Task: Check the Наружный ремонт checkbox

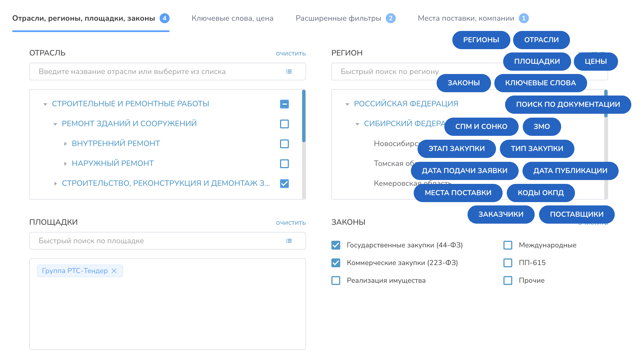Action: (284, 164)
